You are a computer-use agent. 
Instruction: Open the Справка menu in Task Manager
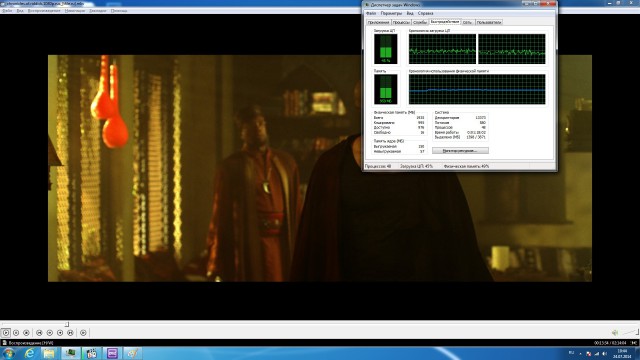(x=425, y=13)
